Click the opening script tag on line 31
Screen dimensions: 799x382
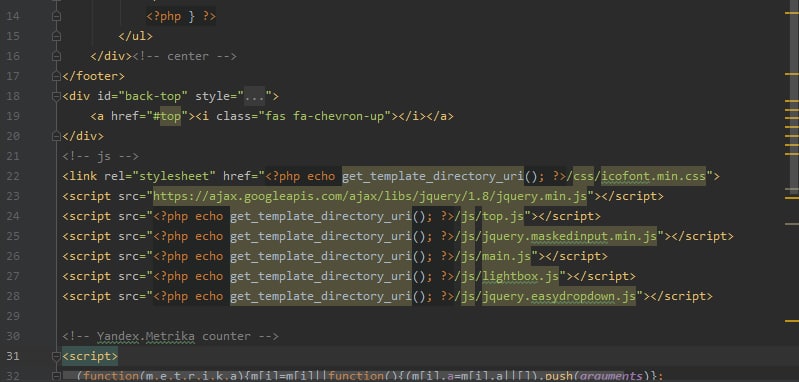click(90, 357)
